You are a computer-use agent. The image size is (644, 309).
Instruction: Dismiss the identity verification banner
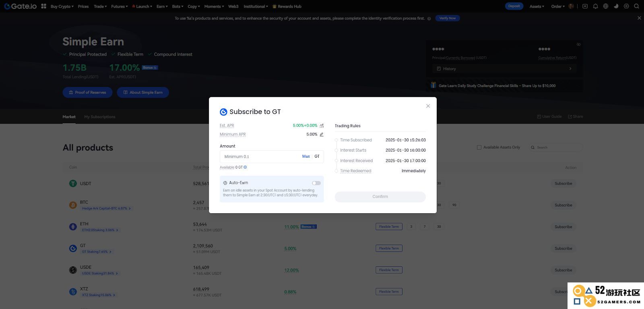(639, 18)
